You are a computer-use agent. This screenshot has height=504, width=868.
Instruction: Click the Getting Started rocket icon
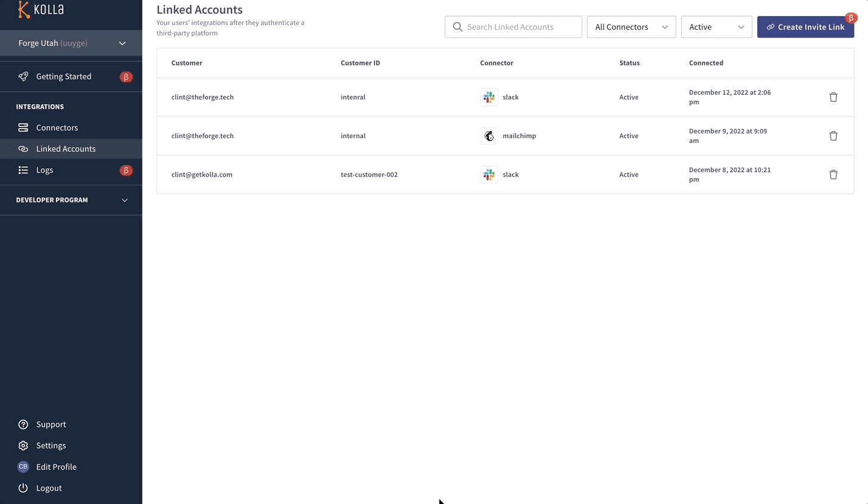23,76
